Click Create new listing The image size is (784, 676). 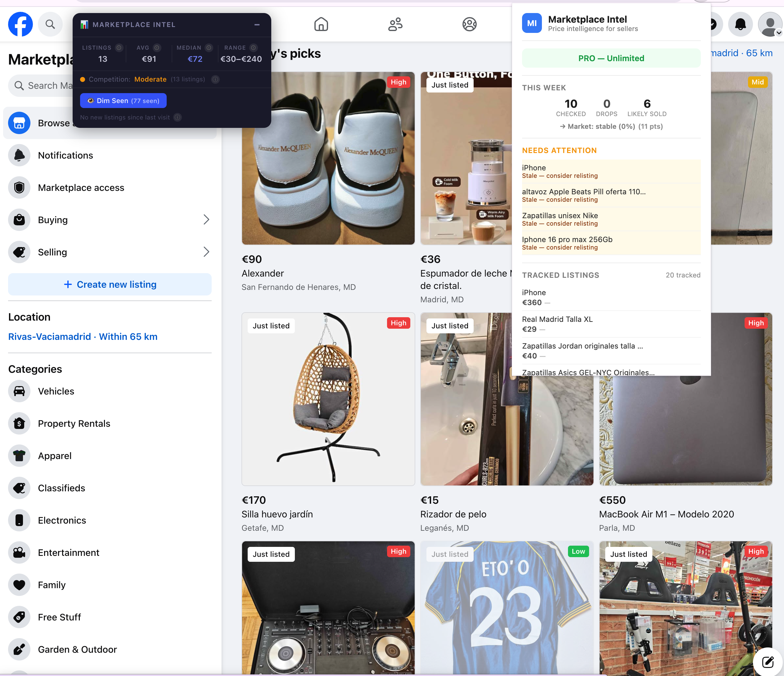[110, 284]
